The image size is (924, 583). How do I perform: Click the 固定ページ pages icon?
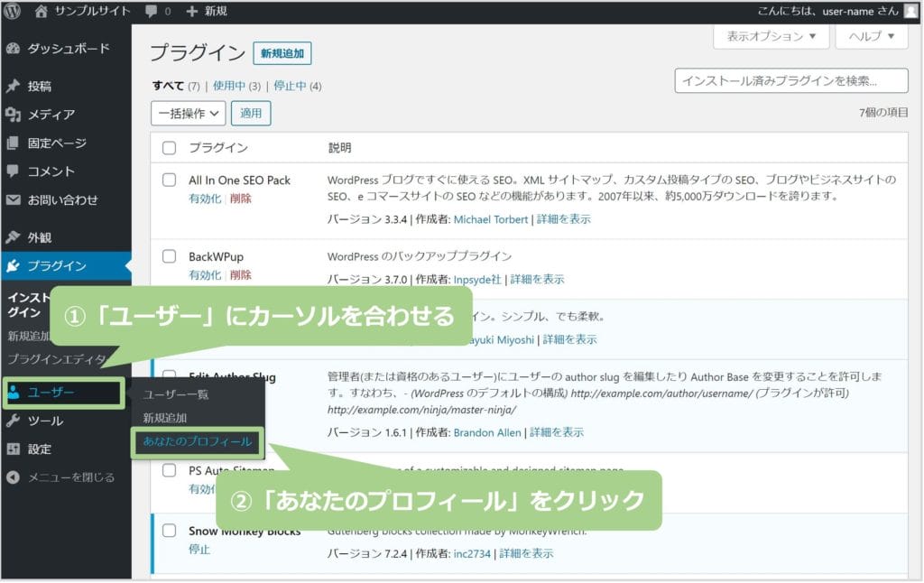13,143
